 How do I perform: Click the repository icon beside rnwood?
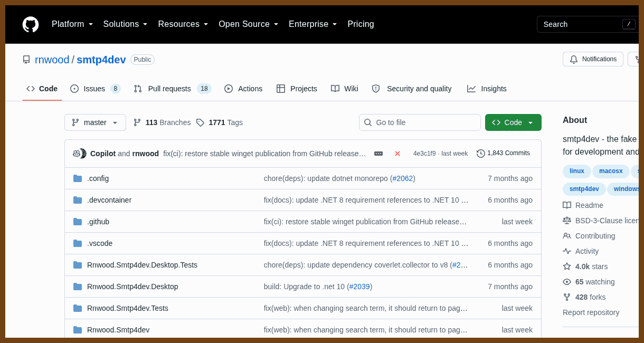coord(26,60)
